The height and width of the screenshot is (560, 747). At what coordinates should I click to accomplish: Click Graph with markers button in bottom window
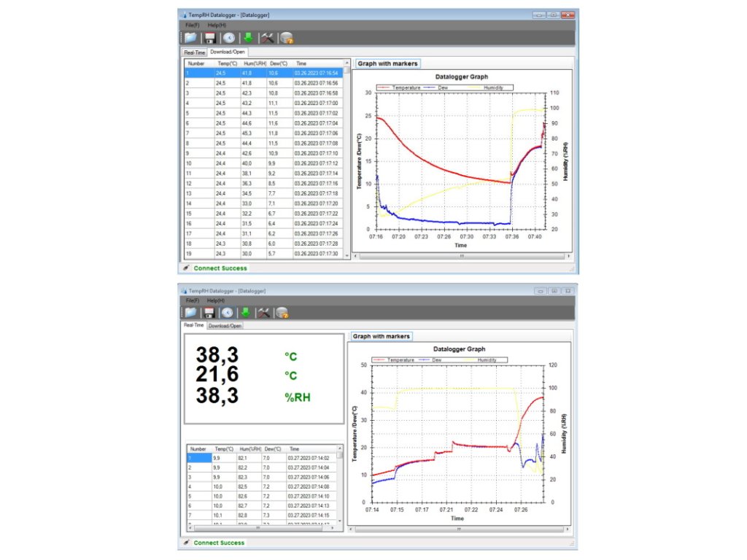pos(381,336)
